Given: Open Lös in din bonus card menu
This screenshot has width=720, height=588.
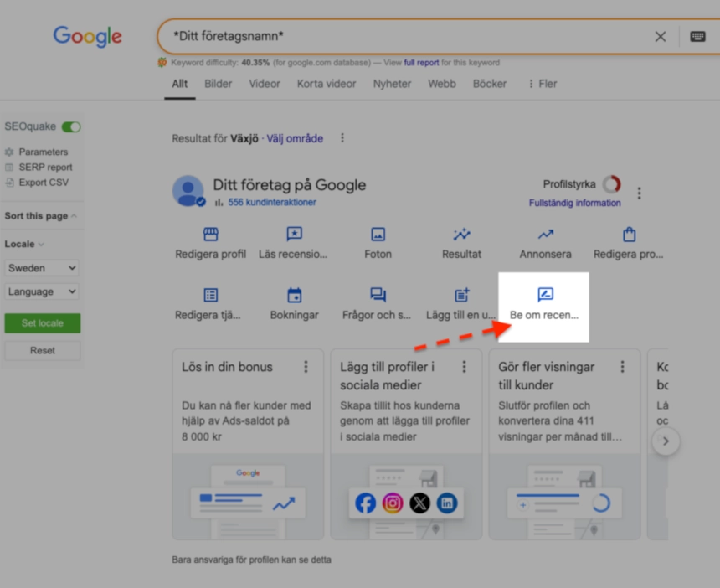Looking at the screenshot, I should [x=306, y=367].
